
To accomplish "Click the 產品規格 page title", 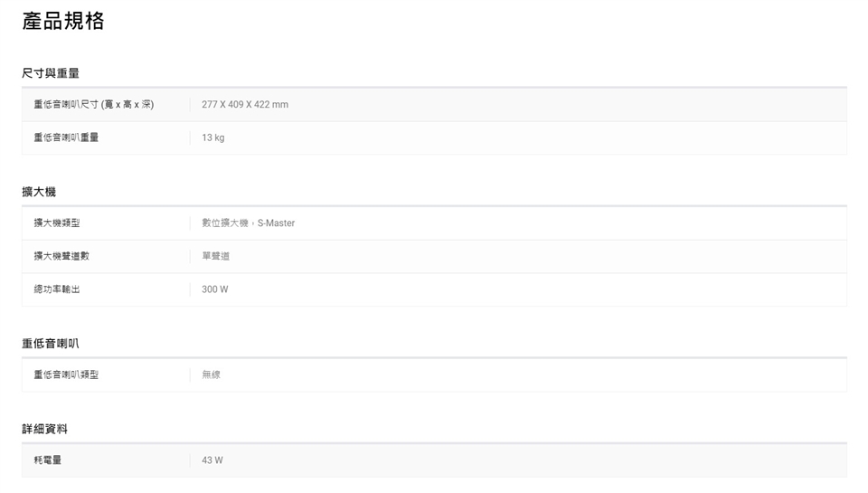I will (63, 22).
